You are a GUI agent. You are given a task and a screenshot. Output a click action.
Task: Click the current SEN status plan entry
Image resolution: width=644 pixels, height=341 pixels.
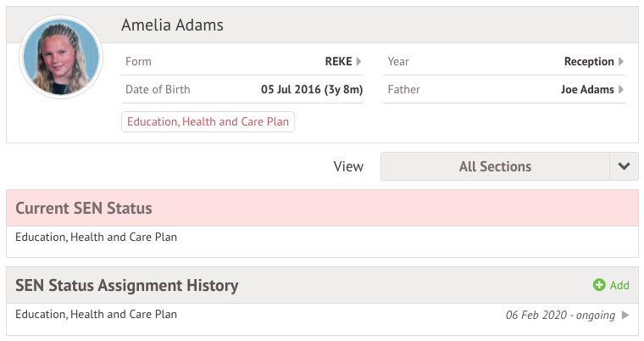pyautogui.click(x=97, y=238)
